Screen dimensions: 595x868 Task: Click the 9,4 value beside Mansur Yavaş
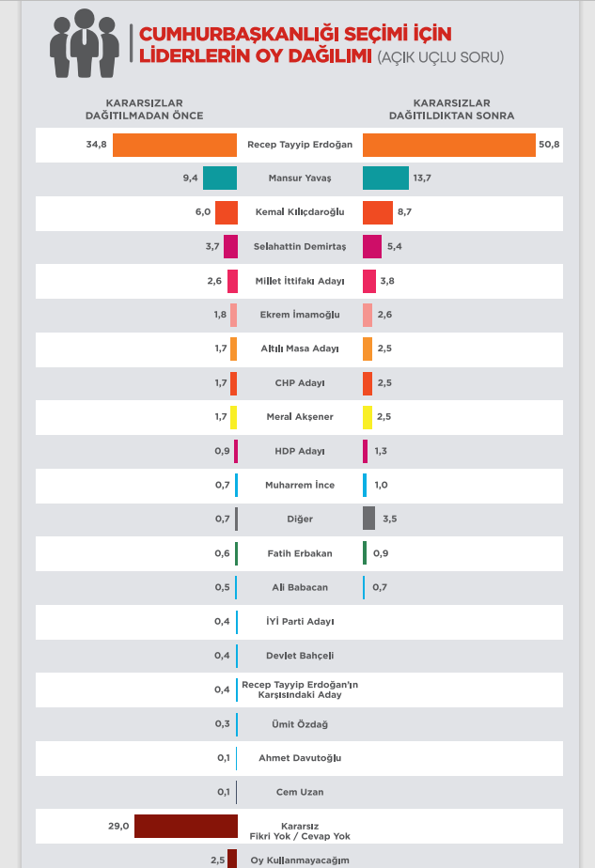pyautogui.click(x=190, y=178)
